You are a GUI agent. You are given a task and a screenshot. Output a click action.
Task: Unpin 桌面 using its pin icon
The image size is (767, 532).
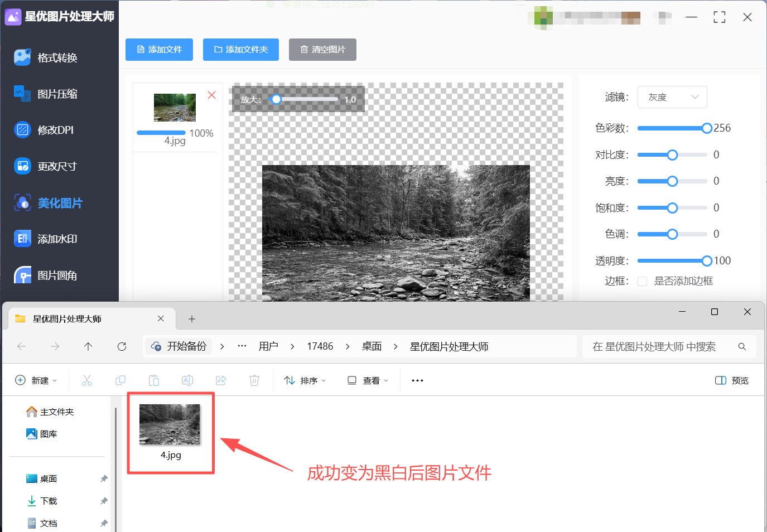104,478
